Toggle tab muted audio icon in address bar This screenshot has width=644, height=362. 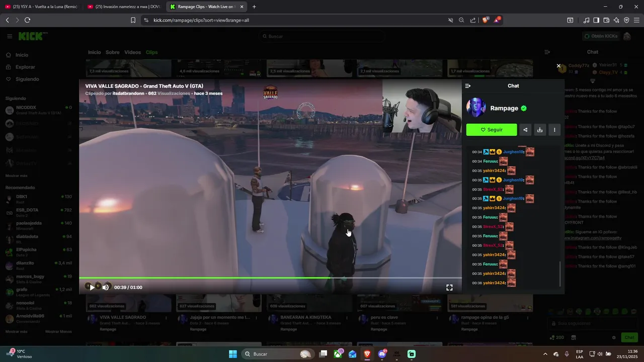pyautogui.click(x=451, y=20)
